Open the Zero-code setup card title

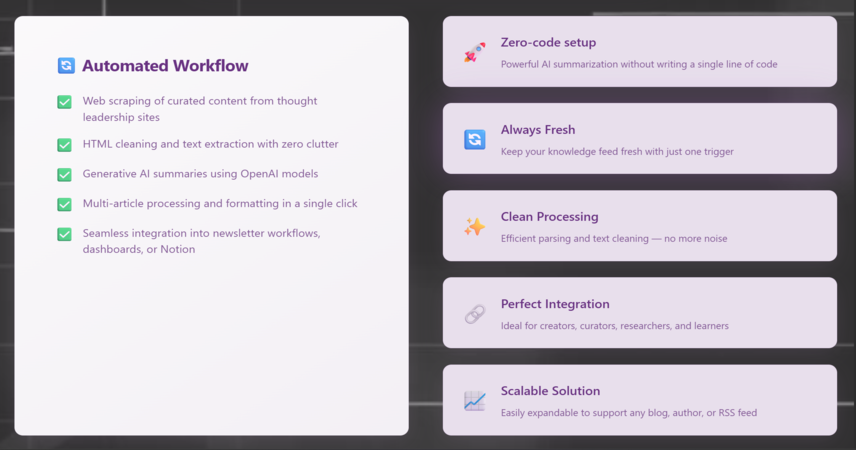[x=548, y=43]
